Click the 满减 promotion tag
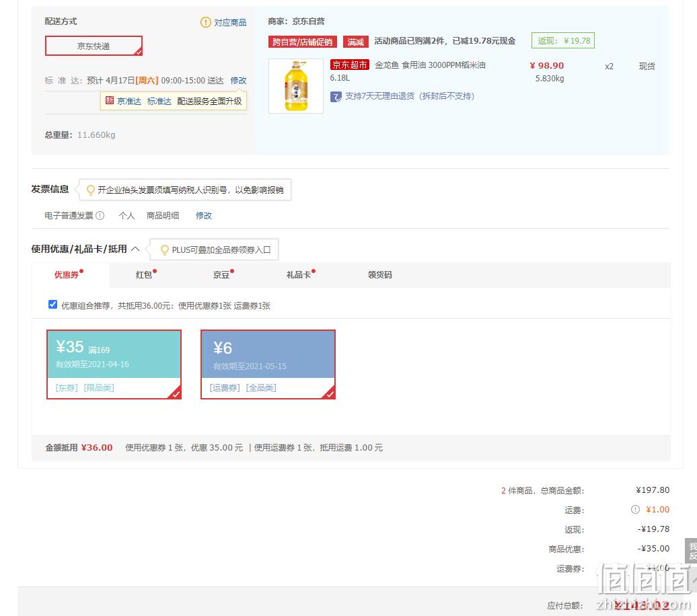The width and height of the screenshot is (697, 616). point(356,42)
